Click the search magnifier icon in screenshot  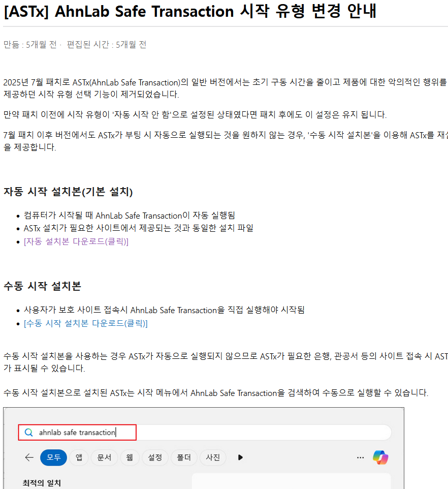click(28, 432)
